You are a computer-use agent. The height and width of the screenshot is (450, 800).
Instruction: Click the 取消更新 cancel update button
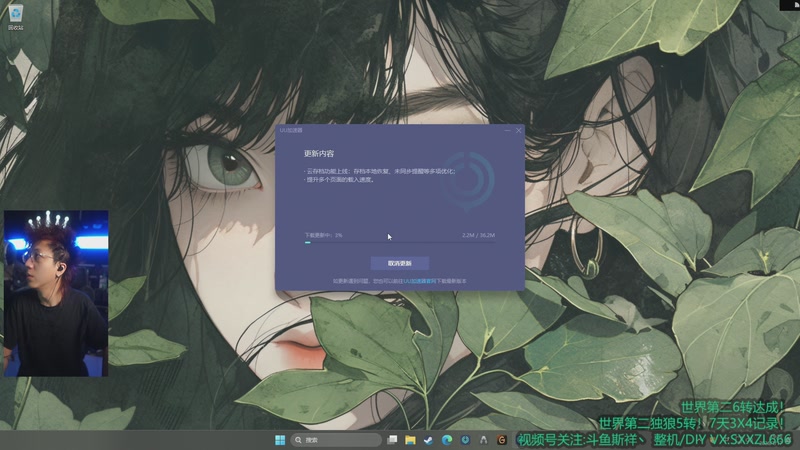399,263
